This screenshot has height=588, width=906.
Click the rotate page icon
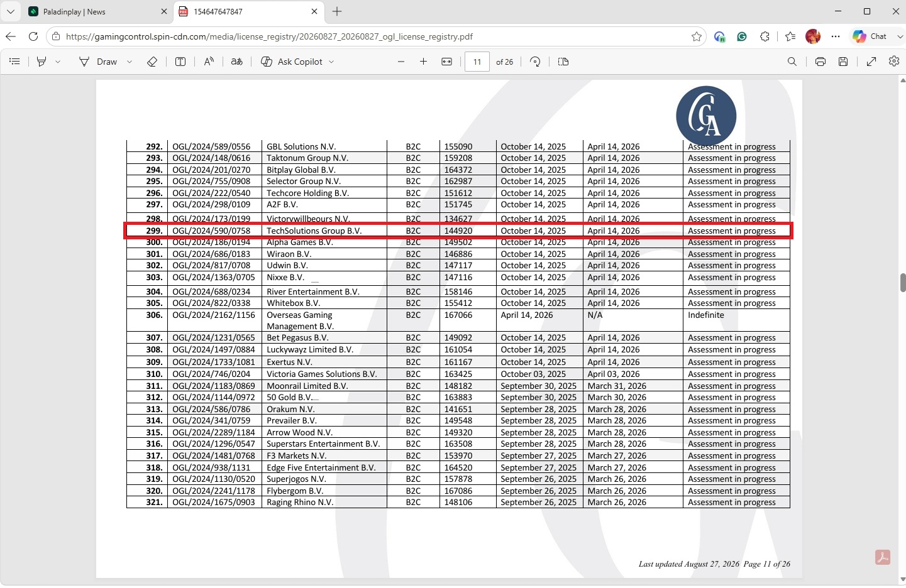[x=535, y=62]
